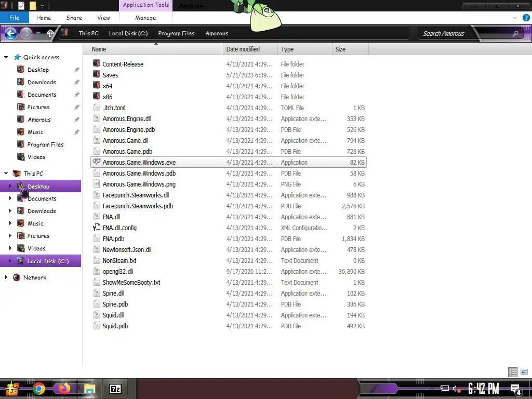Screen dimensions: 532x399
Task: Open the network tray icon
Action: (445, 389)
